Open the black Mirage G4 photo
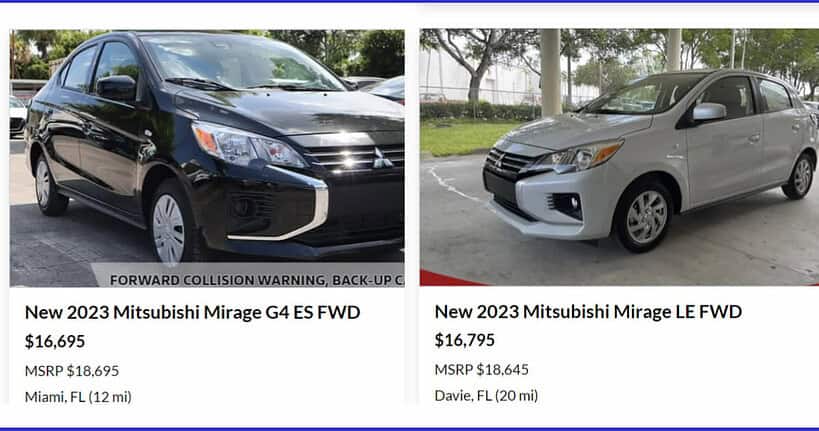 (x=207, y=158)
